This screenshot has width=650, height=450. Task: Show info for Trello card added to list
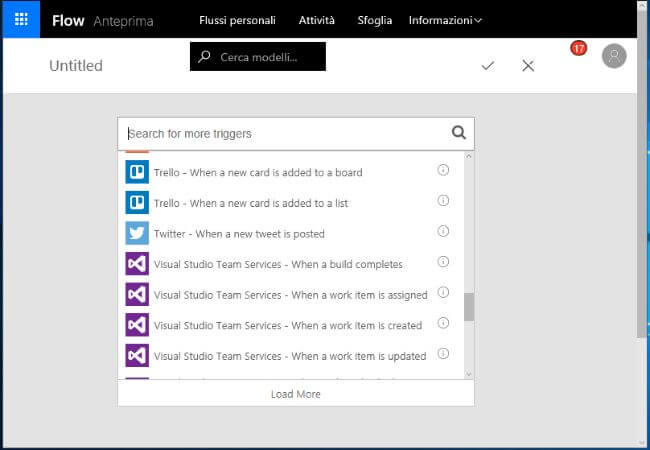[444, 201]
